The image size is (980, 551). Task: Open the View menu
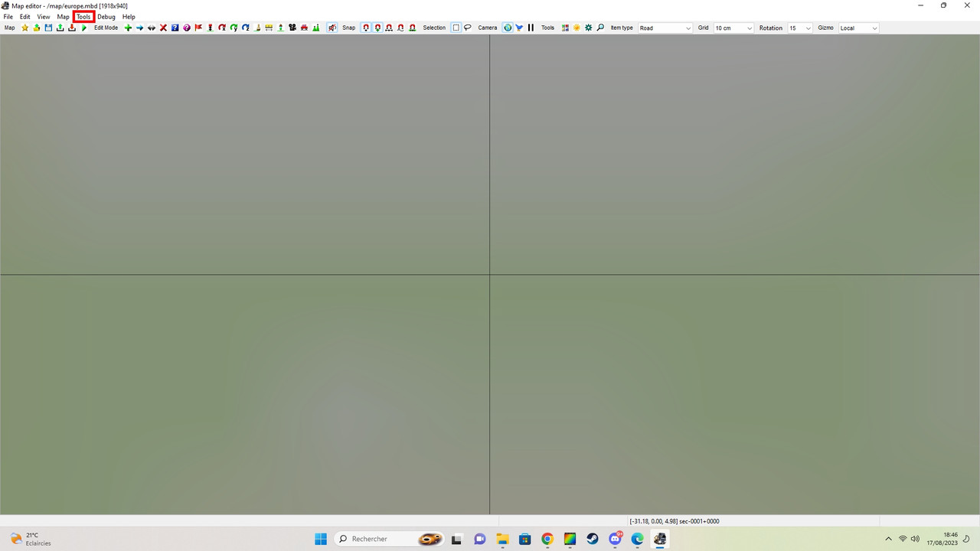pos(44,17)
